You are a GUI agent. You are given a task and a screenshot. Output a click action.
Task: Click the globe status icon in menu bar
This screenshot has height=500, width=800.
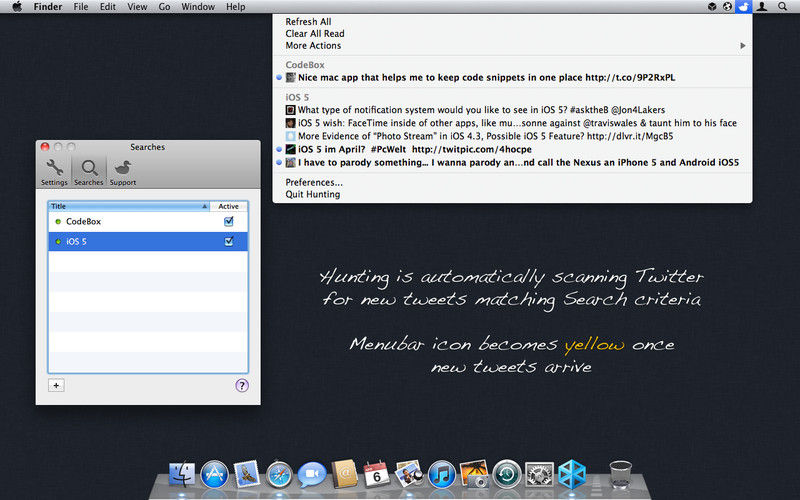tap(728, 7)
